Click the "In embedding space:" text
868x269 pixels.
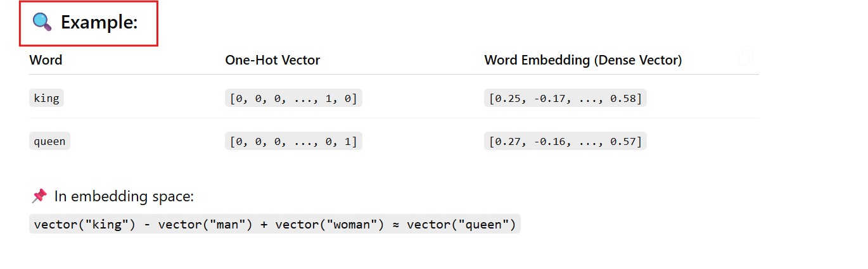[124, 196]
